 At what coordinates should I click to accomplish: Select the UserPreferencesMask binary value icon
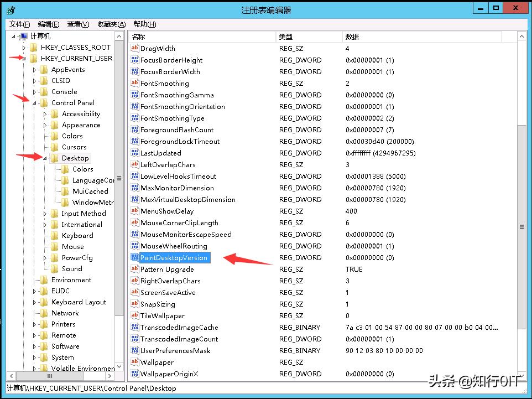coord(134,350)
